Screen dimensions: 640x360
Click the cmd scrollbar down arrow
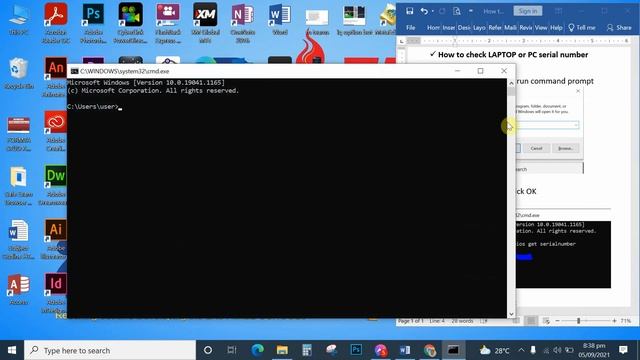[511, 314]
